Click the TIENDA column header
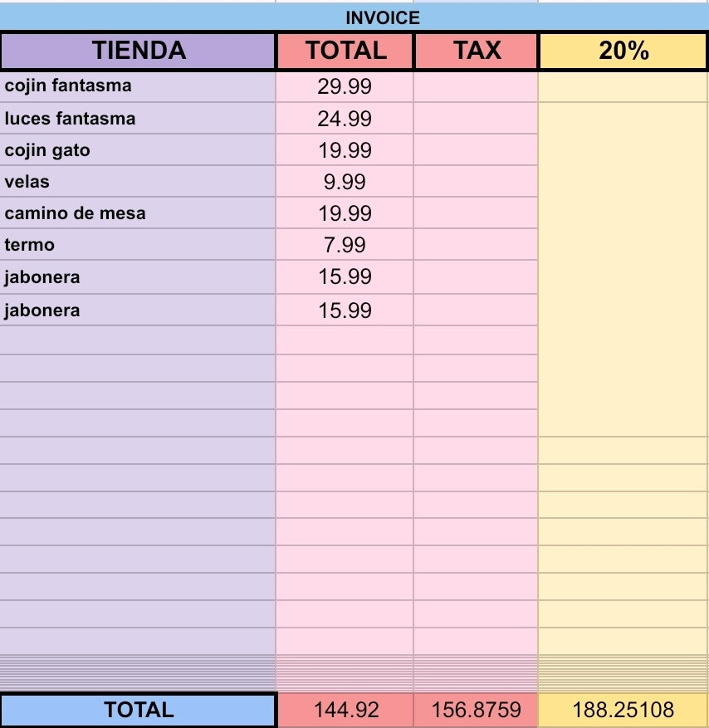Viewport: 709px width, 728px height. [139, 51]
